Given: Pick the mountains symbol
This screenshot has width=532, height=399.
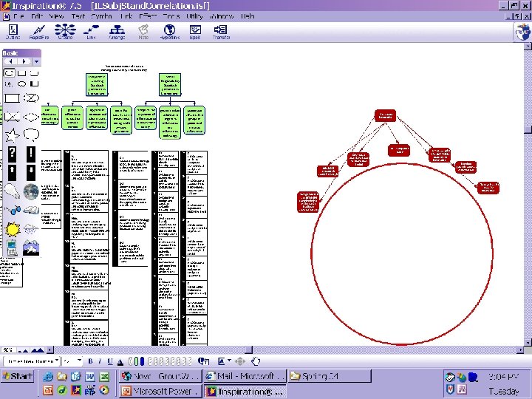Looking at the screenshot, I should point(31,248).
